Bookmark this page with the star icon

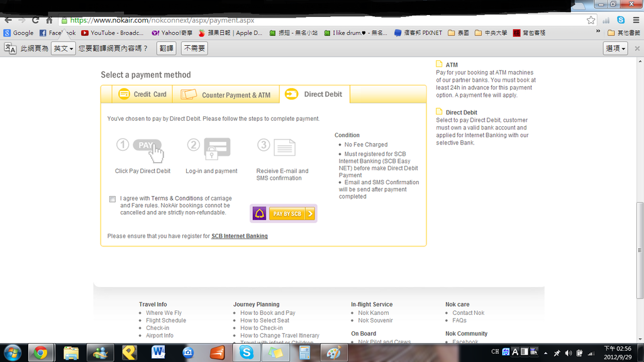click(x=591, y=20)
